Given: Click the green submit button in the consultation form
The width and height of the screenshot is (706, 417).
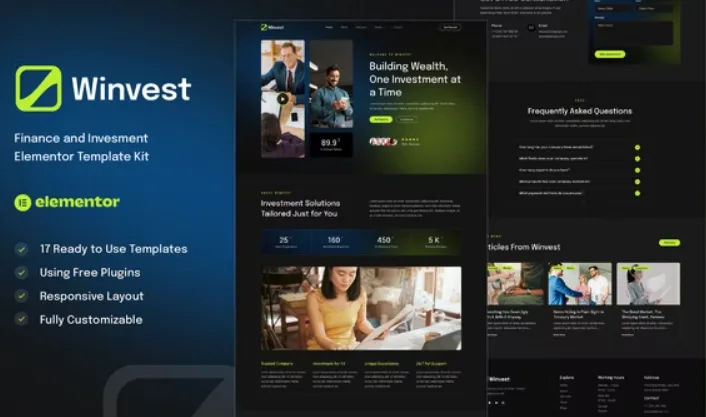Looking at the screenshot, I should coord(610,54).
